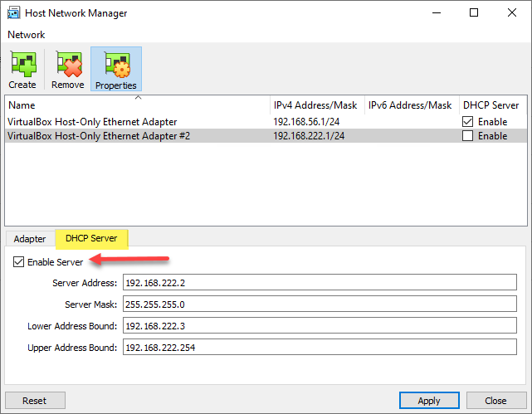Sort by the Name column header
Screen dimensions: 532x414
click(138, 105)
